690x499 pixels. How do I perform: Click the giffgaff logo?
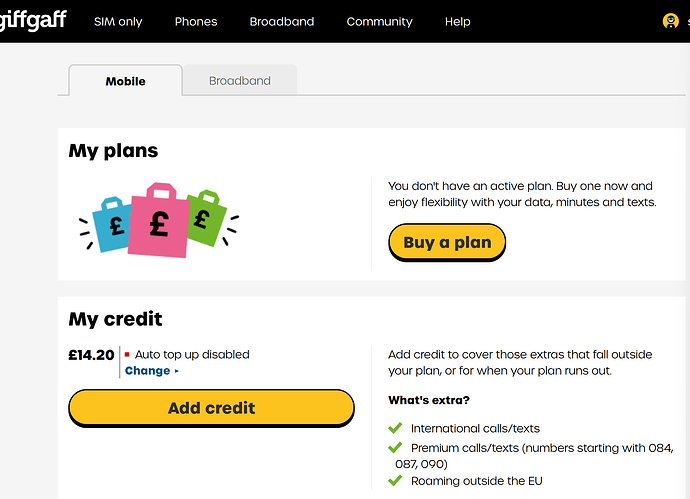pos(33,20)
